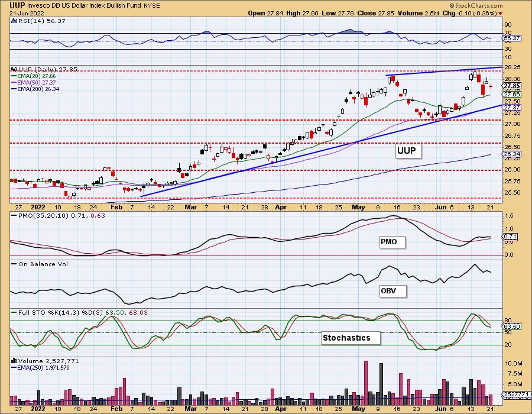
Task: Click the bold 27.85 last price tag on right axis
Action: 512,86
